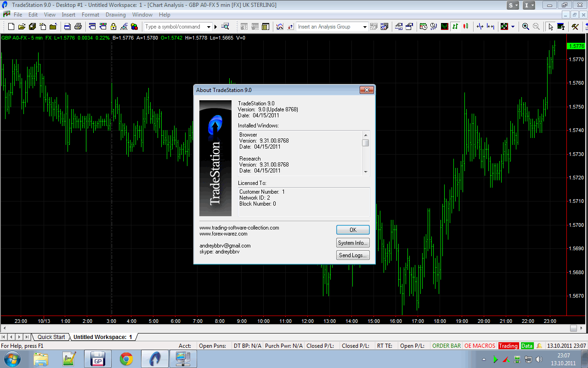Select the pointer cursor tool

tap(550, 27)
